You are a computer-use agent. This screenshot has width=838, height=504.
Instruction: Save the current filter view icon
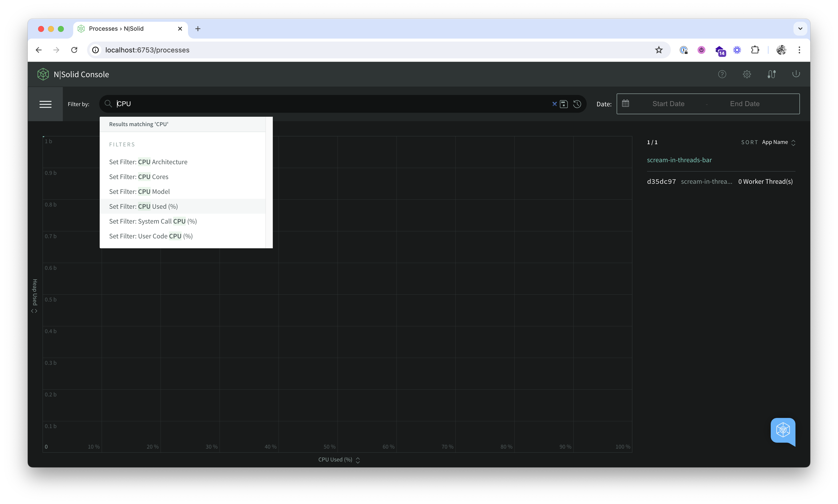click(x=563, y=104)
